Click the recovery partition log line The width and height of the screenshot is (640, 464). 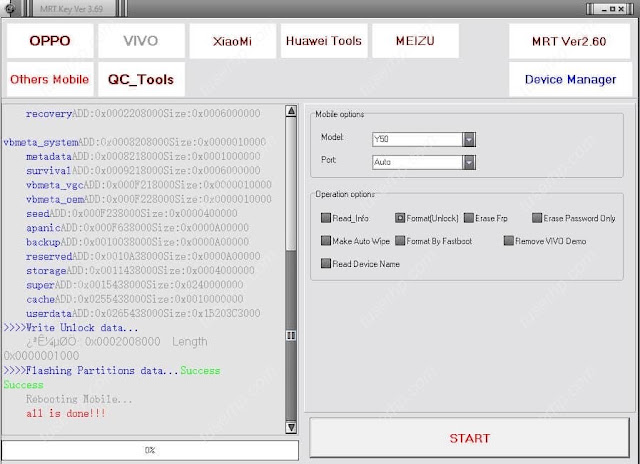click(x=143, y=113)
